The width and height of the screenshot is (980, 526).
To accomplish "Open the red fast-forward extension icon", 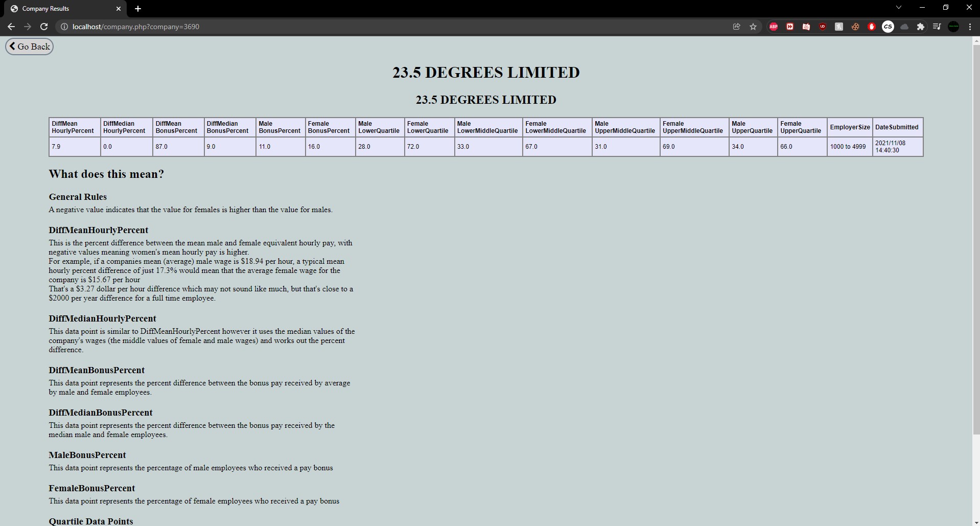I will point(790,27).
